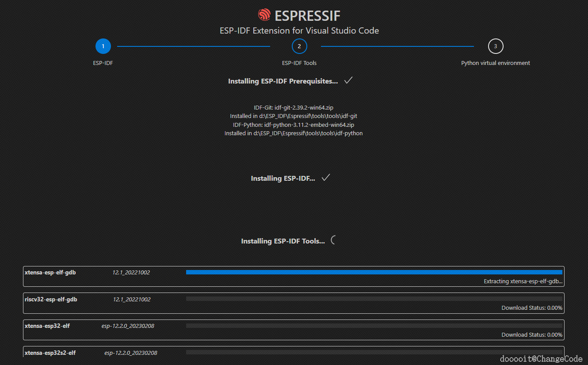588x365 pixels.
Task: Click the xtensa-esp-elf-gdb progress bar
Action: [374, 272]
